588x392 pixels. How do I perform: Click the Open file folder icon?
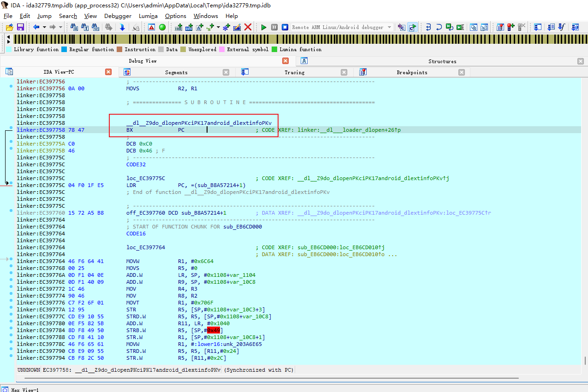(9, 28)
